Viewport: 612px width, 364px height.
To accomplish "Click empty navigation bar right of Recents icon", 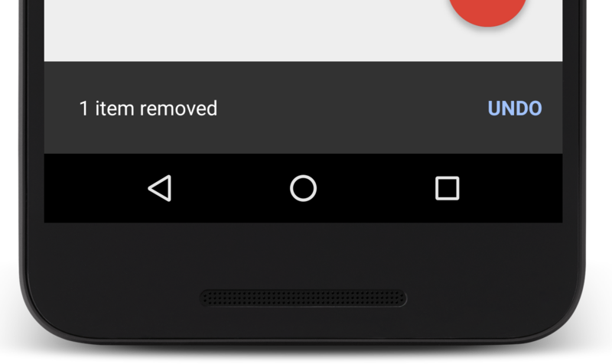I will [511, 188].
